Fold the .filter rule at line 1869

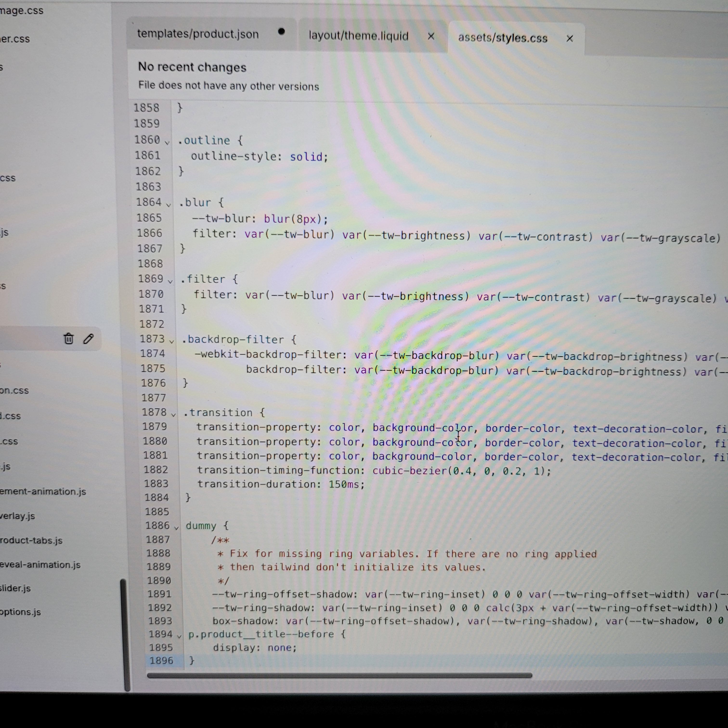click(170, 281)
